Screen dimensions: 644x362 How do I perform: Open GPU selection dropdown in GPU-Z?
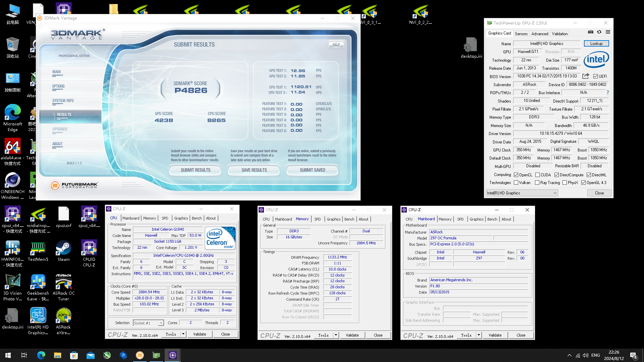coord(522,193)
